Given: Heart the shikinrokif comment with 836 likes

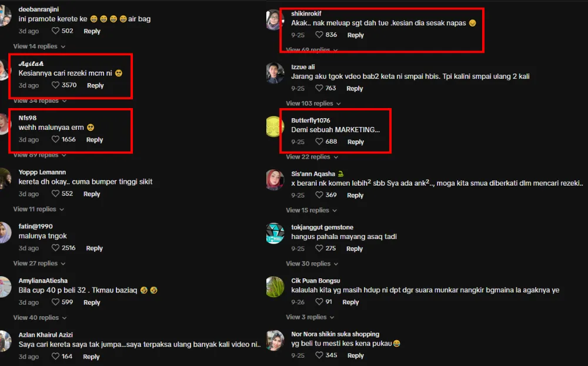Looking at the screenshot, I should 319,35.
